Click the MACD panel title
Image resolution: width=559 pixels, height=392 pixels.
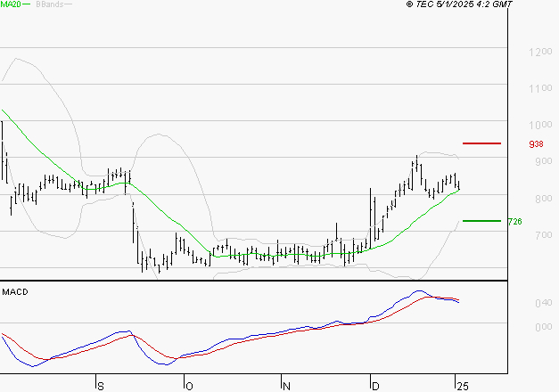[15, 291]
